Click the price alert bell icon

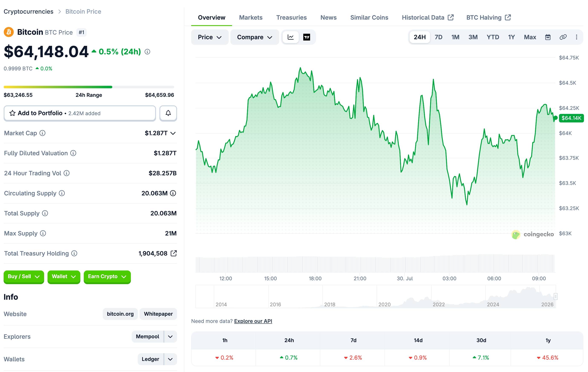pyautogui.click(x=168, y=113)
